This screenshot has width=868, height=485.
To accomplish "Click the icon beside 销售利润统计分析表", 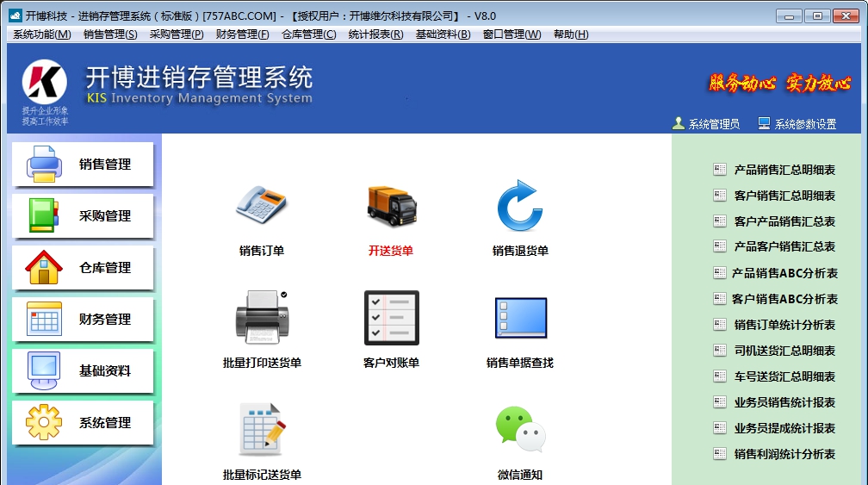I will (720, 454).
